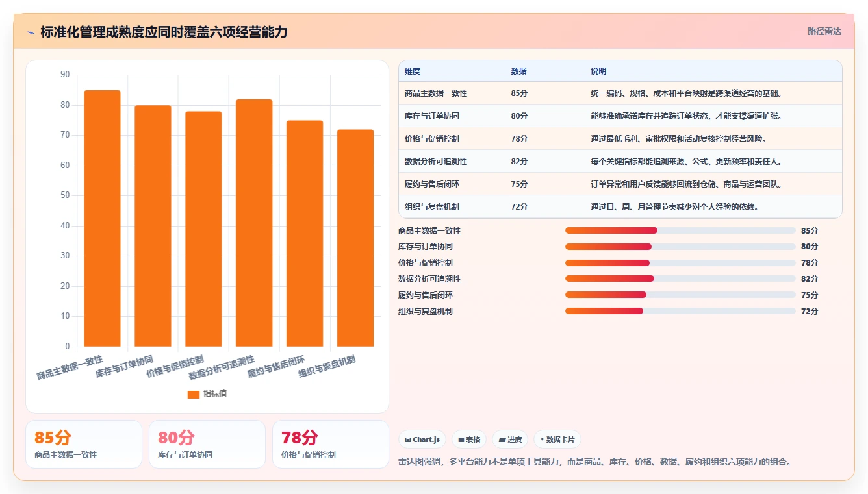Click the 数据分析可追溯性 bar in the chart
This screenshot has width=868, height=494.
[x=254, y=223]
